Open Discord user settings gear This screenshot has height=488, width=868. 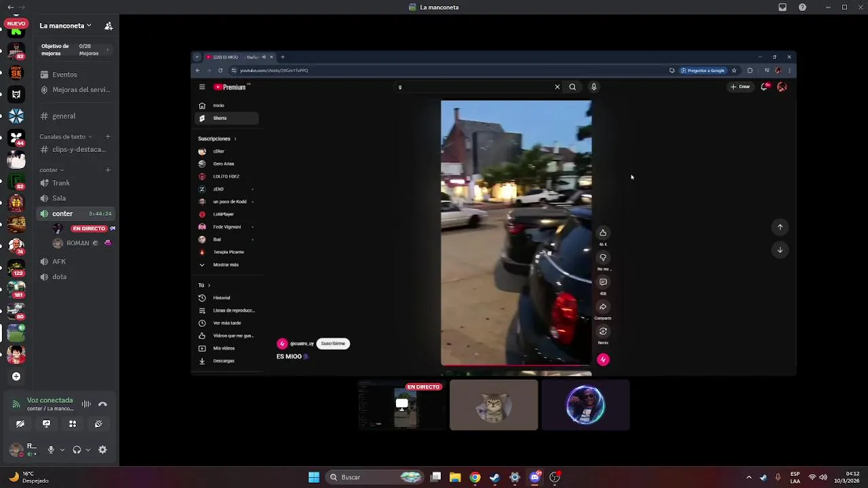(102, 449)
